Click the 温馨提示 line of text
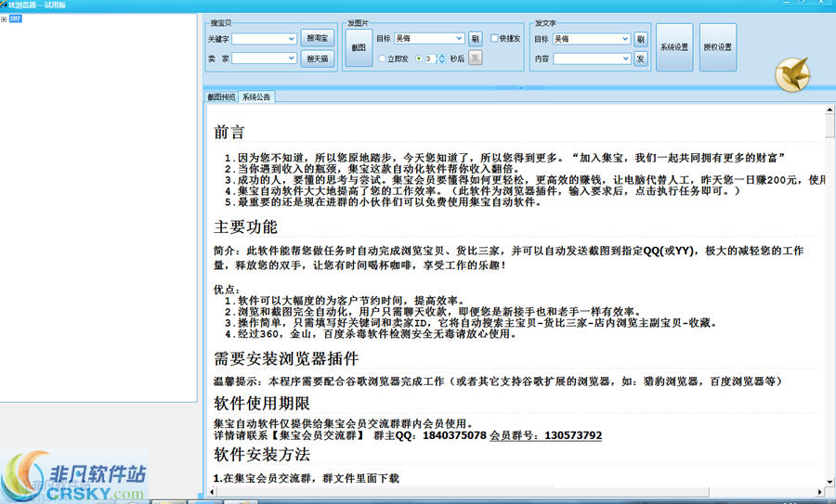The height and width of the screenshot is (504, 836). (498, 381)
